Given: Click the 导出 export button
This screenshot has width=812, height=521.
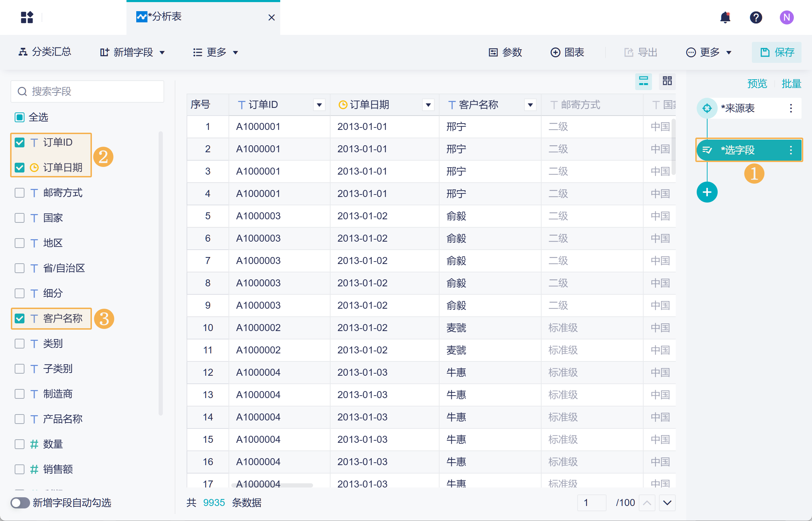Looking at the screenshot, I should tap(641, 52).
